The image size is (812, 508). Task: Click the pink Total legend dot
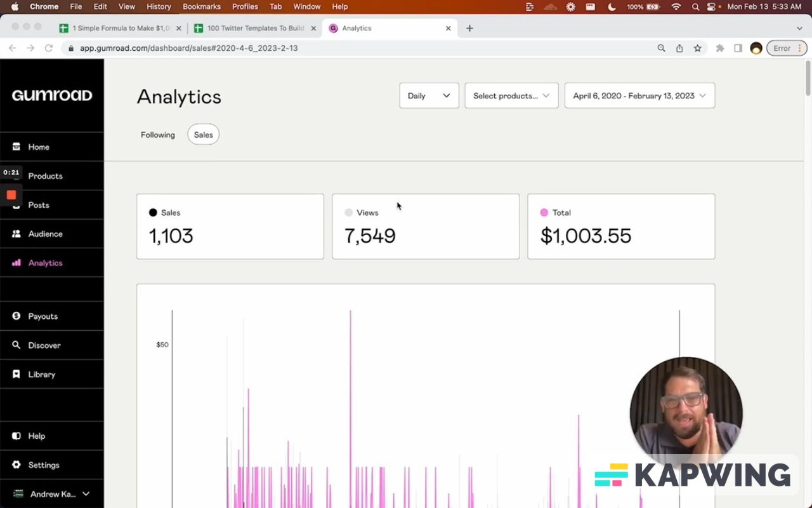point(544,213)
